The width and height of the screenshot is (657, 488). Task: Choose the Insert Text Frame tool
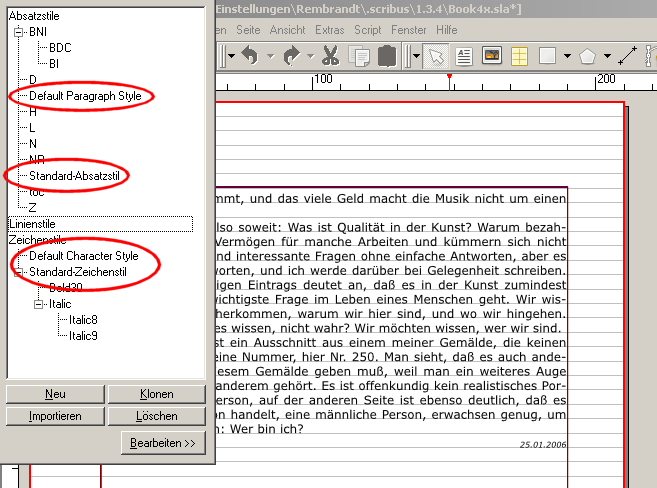click(464, 56)
